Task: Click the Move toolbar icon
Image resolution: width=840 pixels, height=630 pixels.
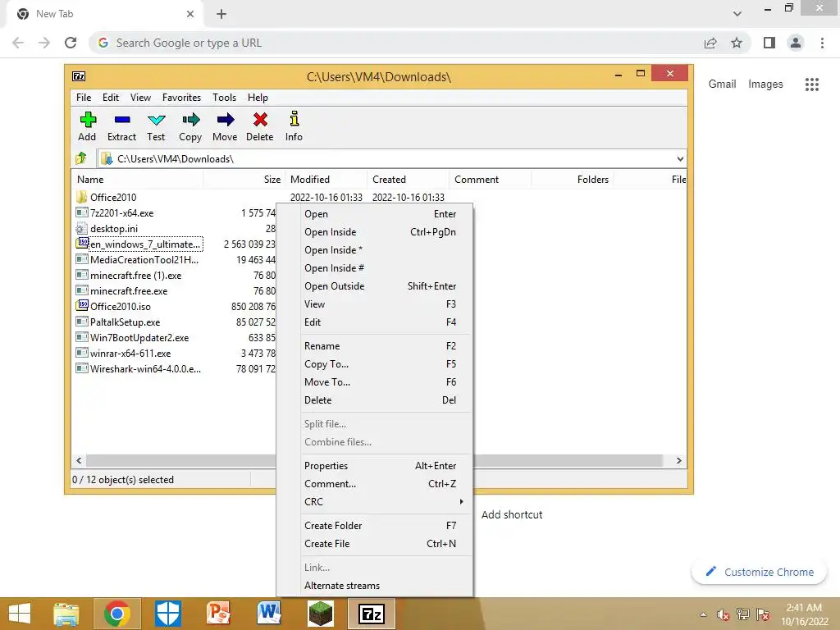Action: [225, 120]
